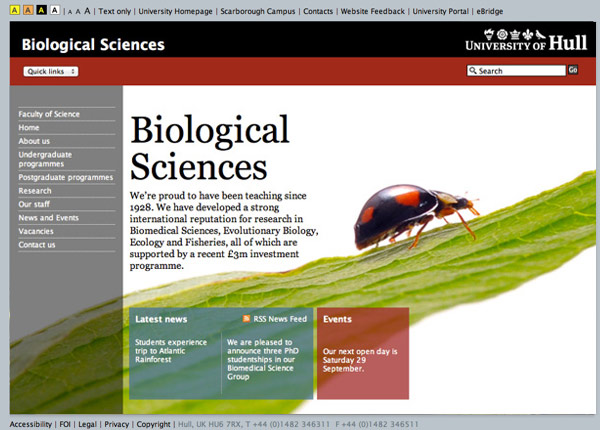Open University Portal link
The image size is (600, 430).
(440, 11)
